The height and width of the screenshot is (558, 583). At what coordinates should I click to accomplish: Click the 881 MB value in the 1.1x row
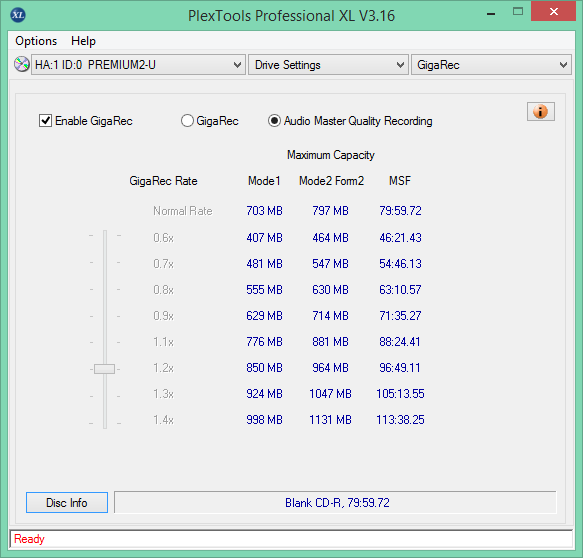(330, 342)
